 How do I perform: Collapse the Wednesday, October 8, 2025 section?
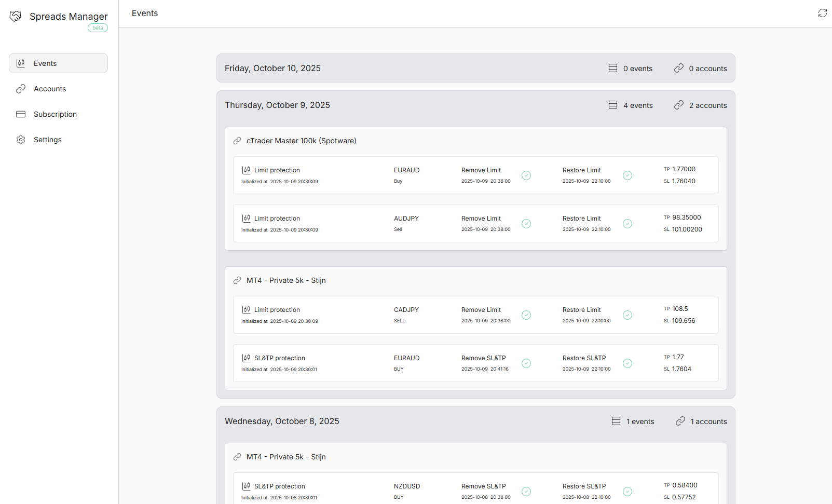282,421
